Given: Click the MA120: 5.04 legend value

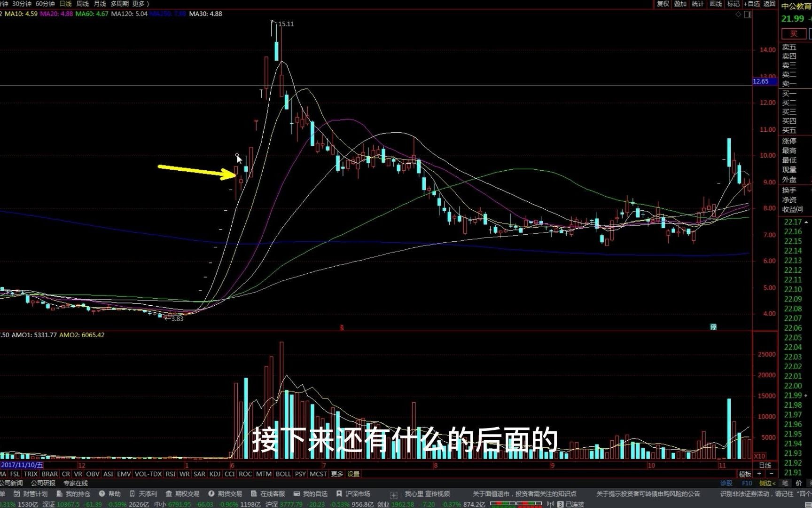Looking at the screenshot, I should point(129,14).
